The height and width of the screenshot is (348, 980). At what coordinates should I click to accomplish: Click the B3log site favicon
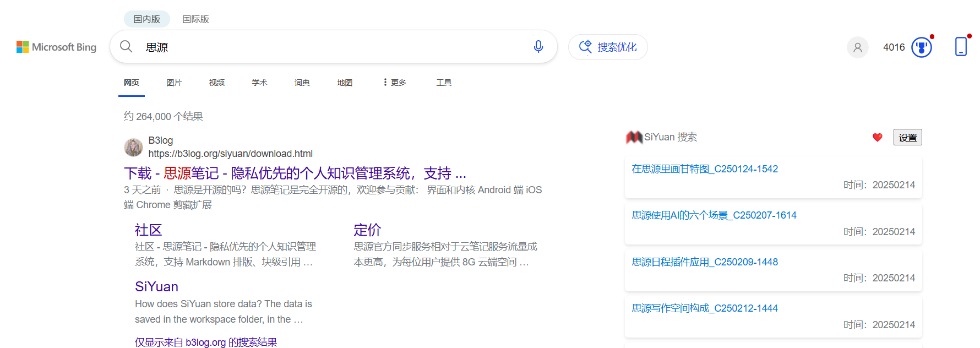coord(133,147)
